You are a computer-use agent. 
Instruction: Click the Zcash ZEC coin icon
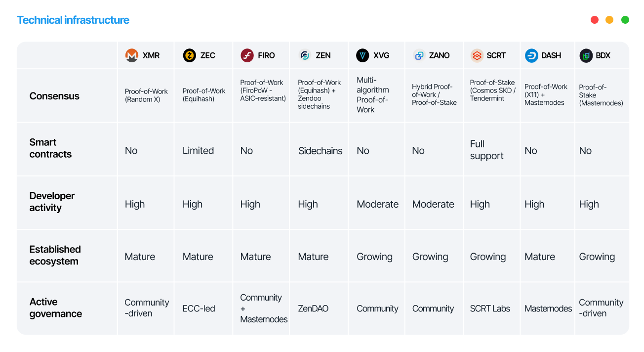click(x=190, y=55)
